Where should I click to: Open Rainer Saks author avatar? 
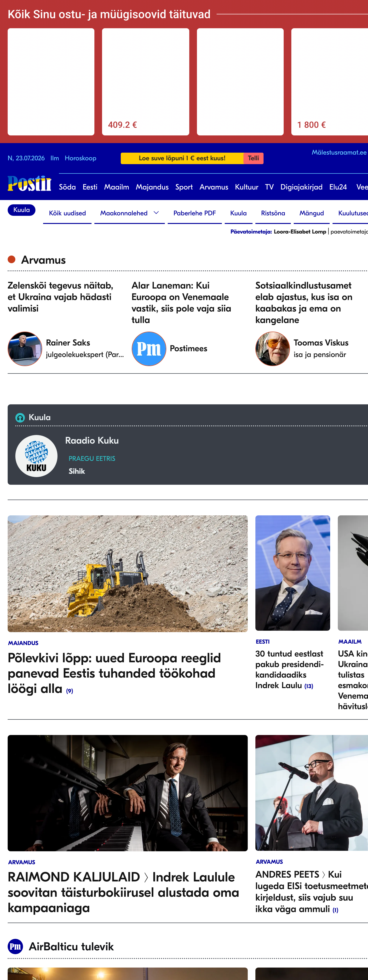(x=25, y=348)
